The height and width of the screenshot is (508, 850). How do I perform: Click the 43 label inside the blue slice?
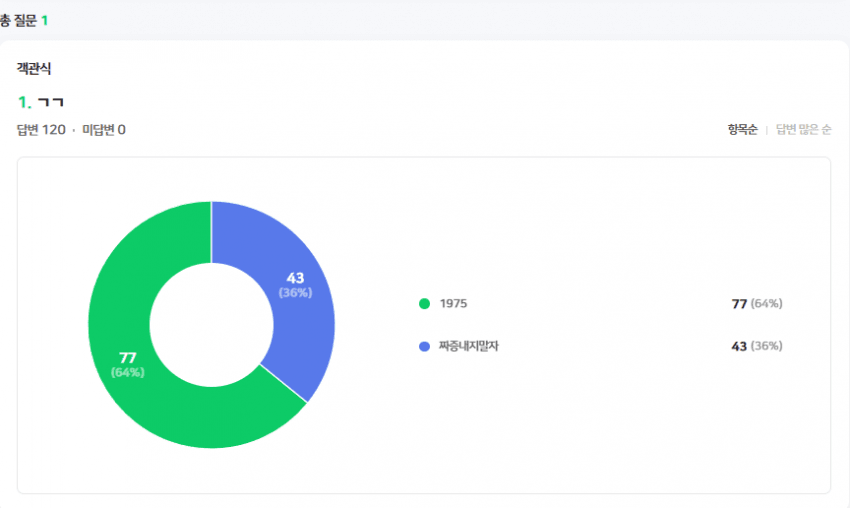coord(295,278)
